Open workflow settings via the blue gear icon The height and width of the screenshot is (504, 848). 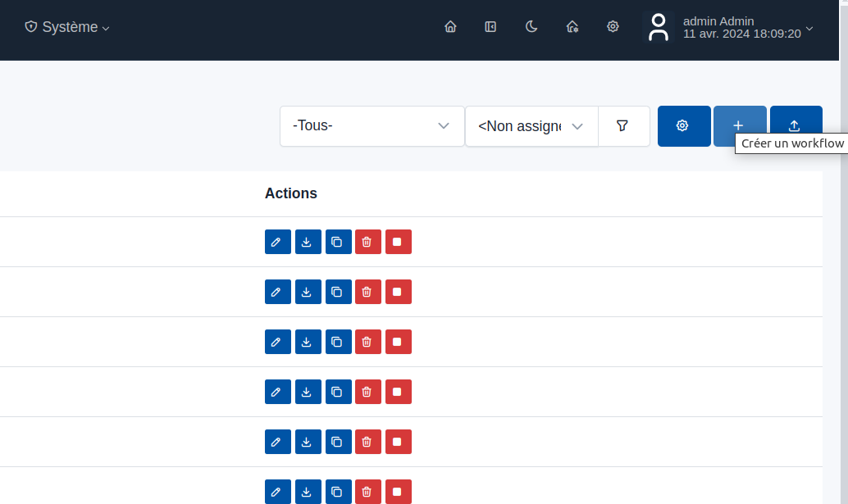[683, 126]
